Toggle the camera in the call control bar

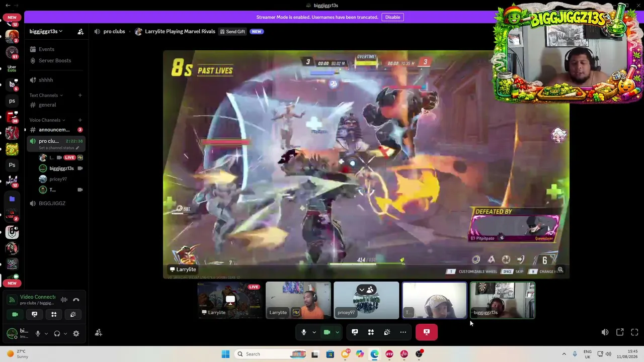(x=327, y=332)
